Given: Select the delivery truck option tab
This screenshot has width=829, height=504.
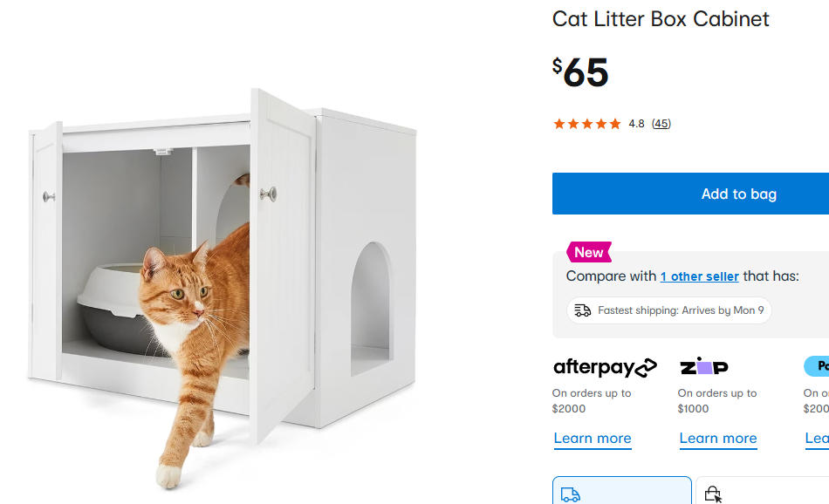Looking at the screenshot, I should click(621, 491).
